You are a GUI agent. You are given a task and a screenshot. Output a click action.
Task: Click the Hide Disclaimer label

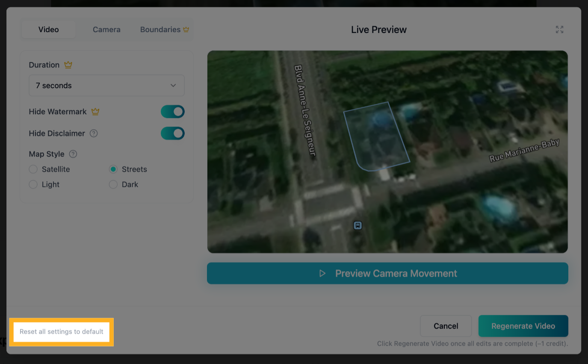pos(57,133)
